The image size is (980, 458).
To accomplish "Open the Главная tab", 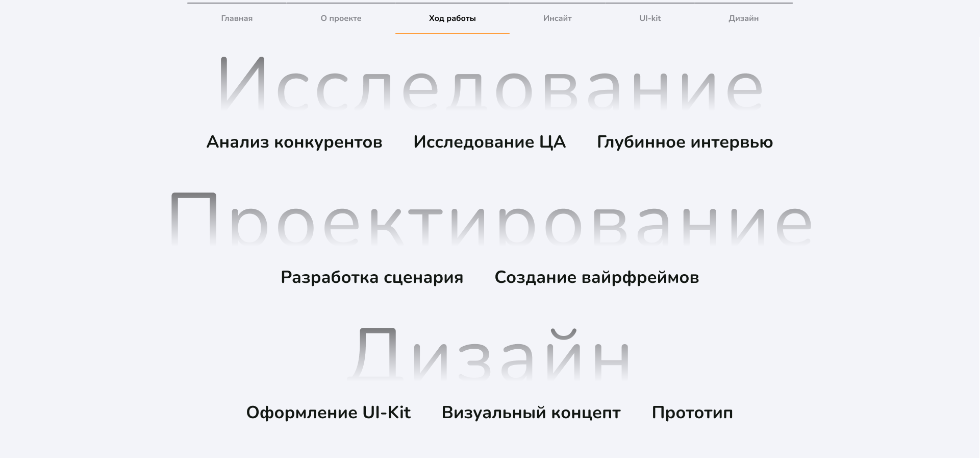I will [237, 18].
